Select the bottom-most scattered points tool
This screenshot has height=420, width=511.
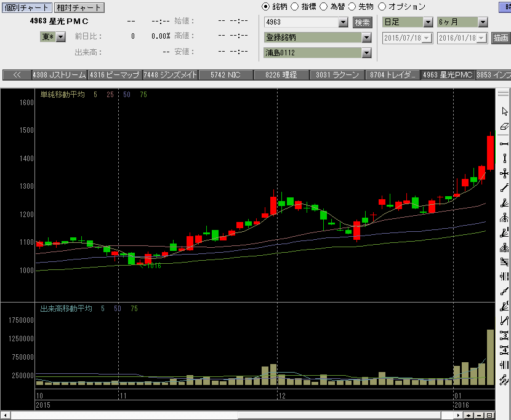tap(504, 379)
